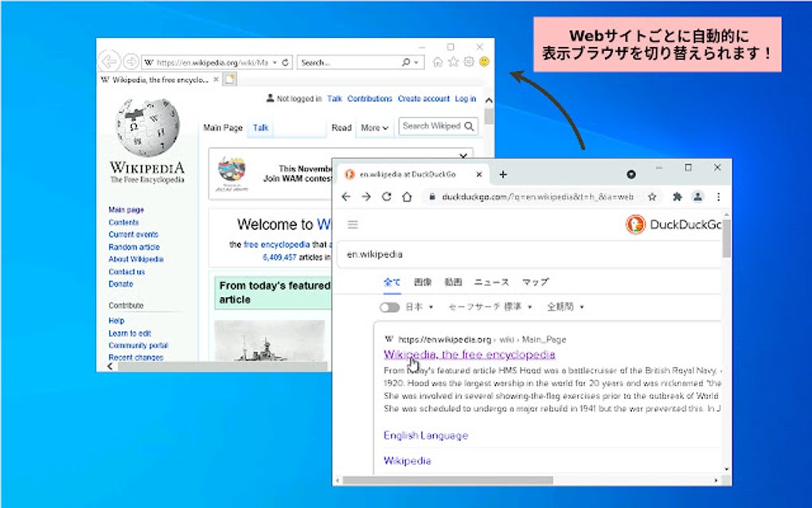Image resolution: width=812 pixels, height=508 pixels.
Task: Open the 全期間 time filter dropdown
Action: (x=565, y=307)
